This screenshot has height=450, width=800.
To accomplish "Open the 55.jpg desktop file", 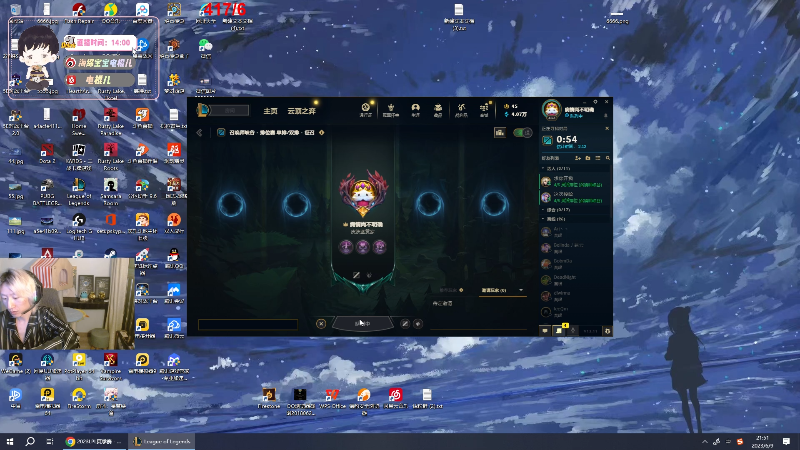I will [15, 191].
